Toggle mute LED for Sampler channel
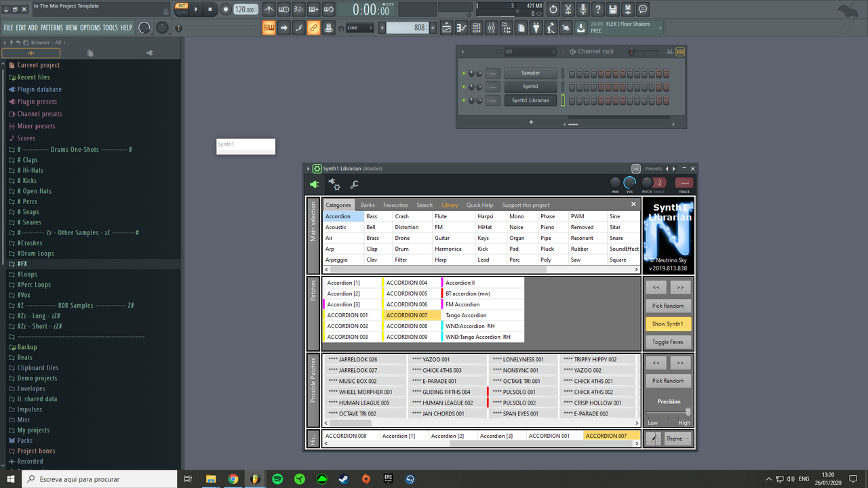 464,73
